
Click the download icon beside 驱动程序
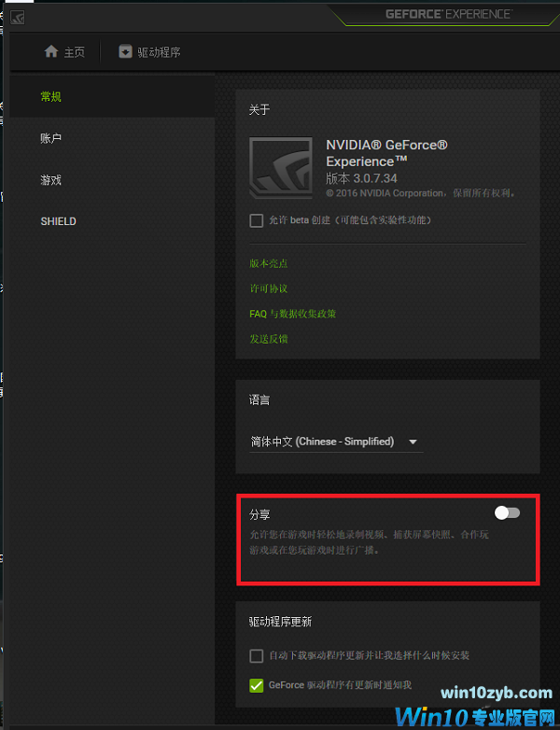tap(125, 51)
